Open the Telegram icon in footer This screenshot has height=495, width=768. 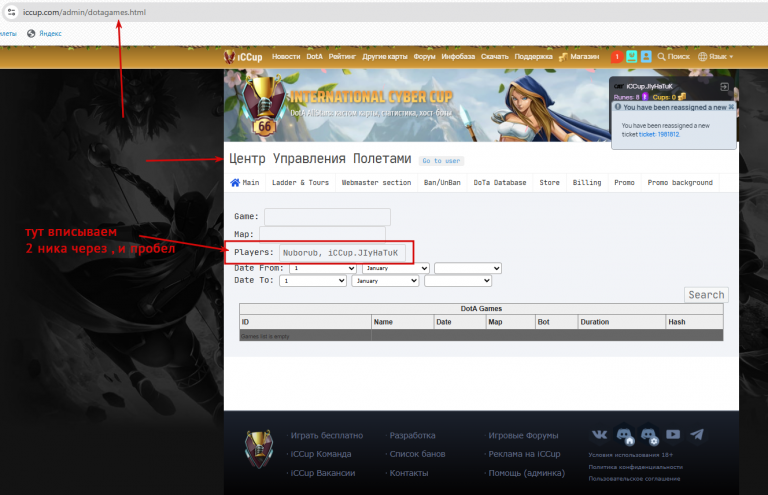point(697,434)
